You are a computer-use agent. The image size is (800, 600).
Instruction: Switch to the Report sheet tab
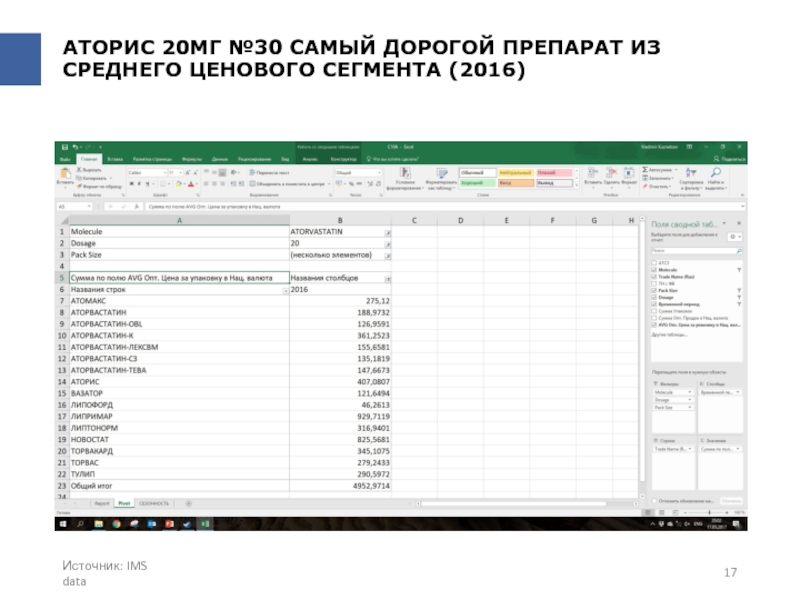coord(101,503)
